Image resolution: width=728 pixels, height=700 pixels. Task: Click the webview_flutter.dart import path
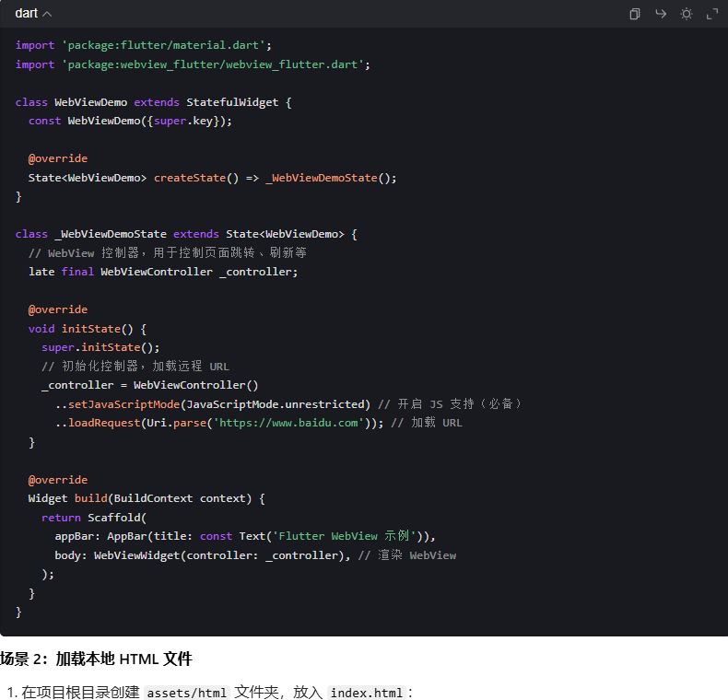point(216,64)
